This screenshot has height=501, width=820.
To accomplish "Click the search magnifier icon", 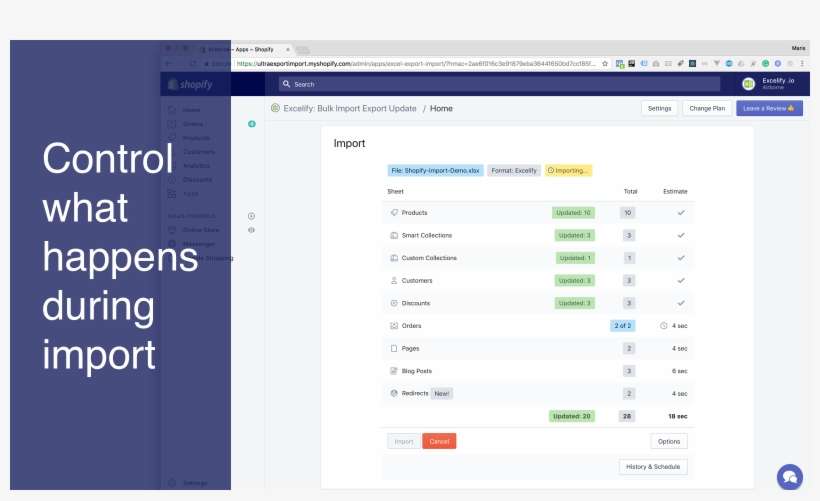I will click(x=287, y=84).
